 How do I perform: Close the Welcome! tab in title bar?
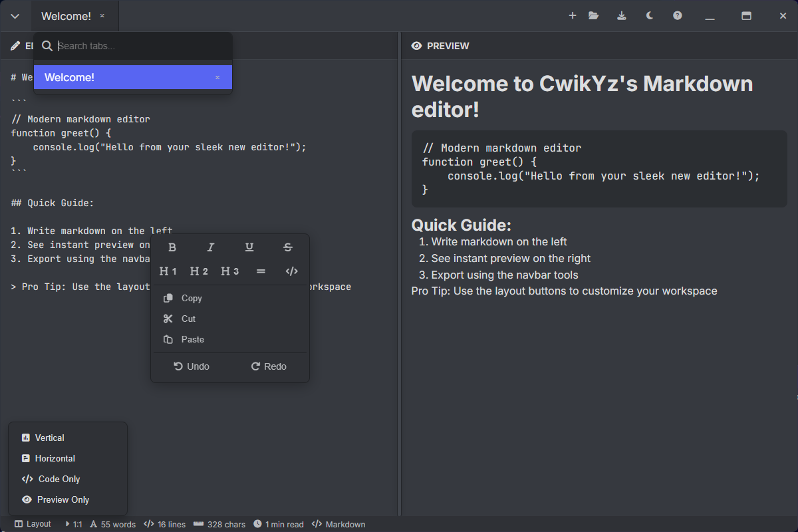tap(102, 16)
